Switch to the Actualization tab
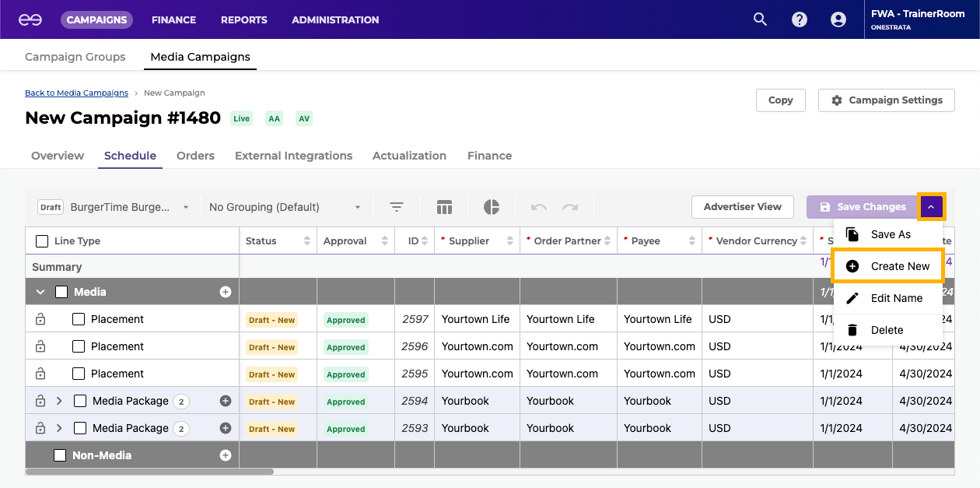 (x=409, y=156)
